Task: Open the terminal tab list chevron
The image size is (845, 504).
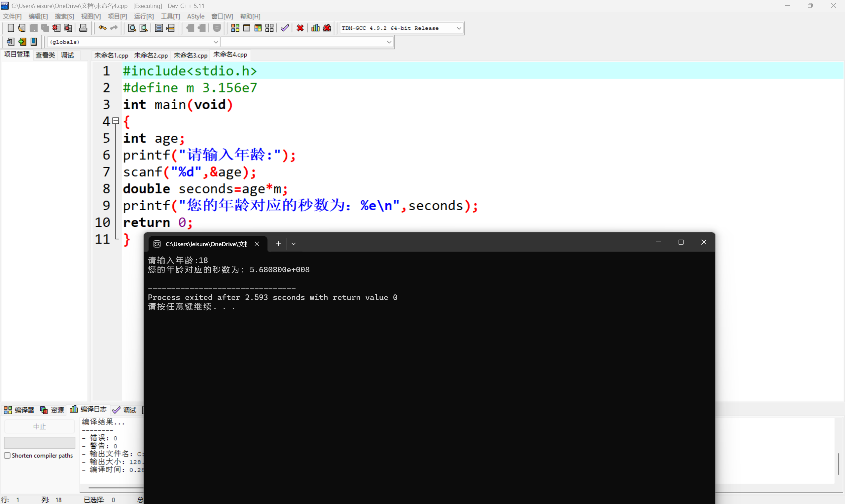Action: tap(293, 244)
